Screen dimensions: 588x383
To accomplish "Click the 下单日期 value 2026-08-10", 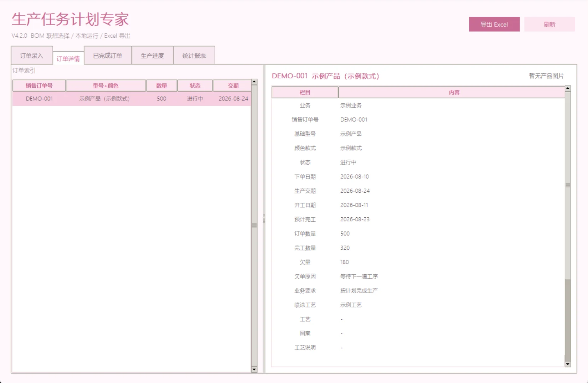I will pyautogui.click(x=355, y=177).
